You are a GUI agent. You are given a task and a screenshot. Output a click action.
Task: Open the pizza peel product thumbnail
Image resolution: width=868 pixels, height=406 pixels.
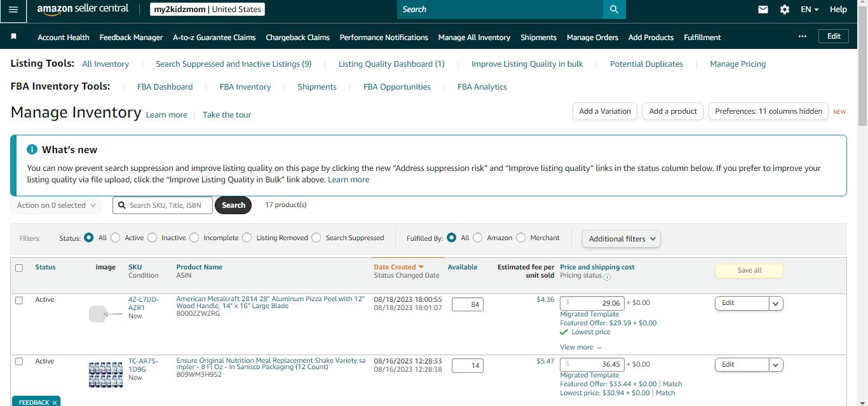tap(105, 314)
